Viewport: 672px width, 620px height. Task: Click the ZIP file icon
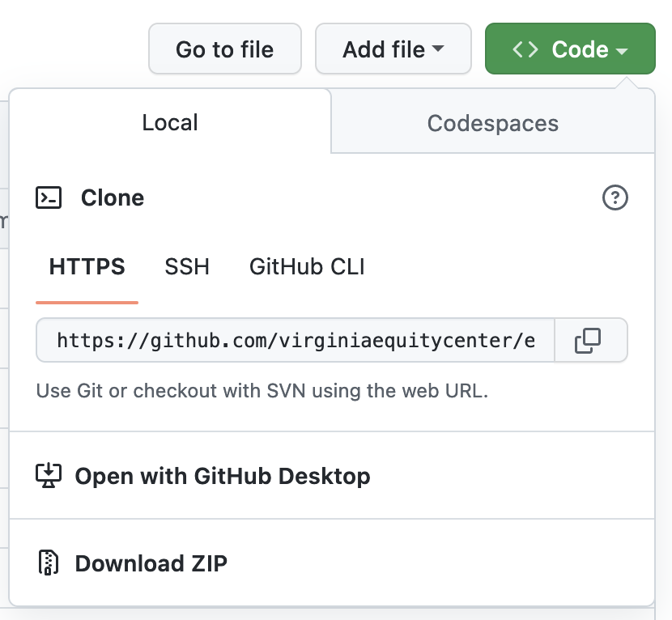coord(49,563)
